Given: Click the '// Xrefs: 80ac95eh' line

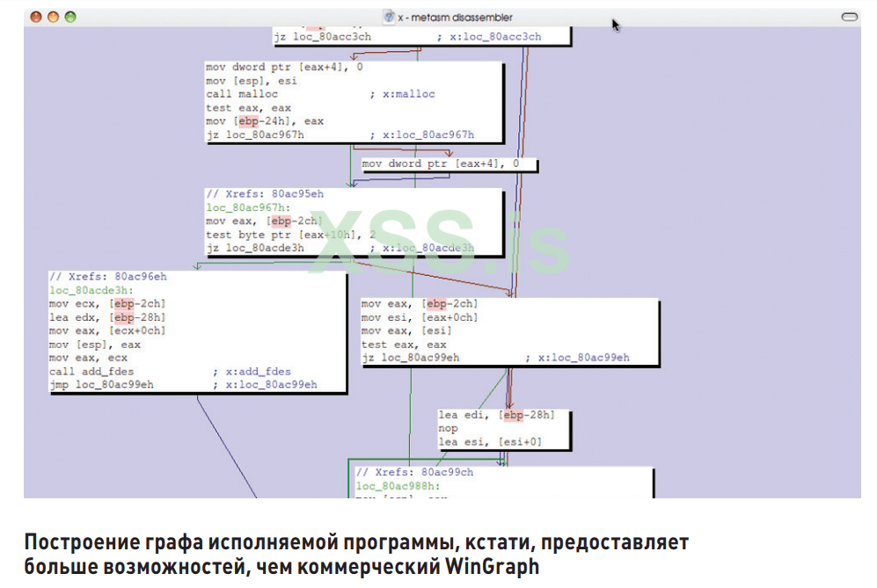Looking at the screenshot, I should point(265,194).
